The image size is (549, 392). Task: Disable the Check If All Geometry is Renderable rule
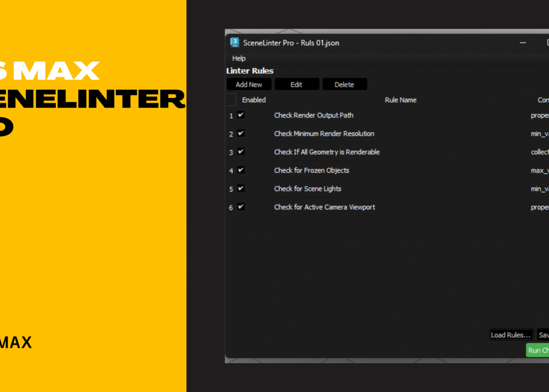click(x=241, y=152)
